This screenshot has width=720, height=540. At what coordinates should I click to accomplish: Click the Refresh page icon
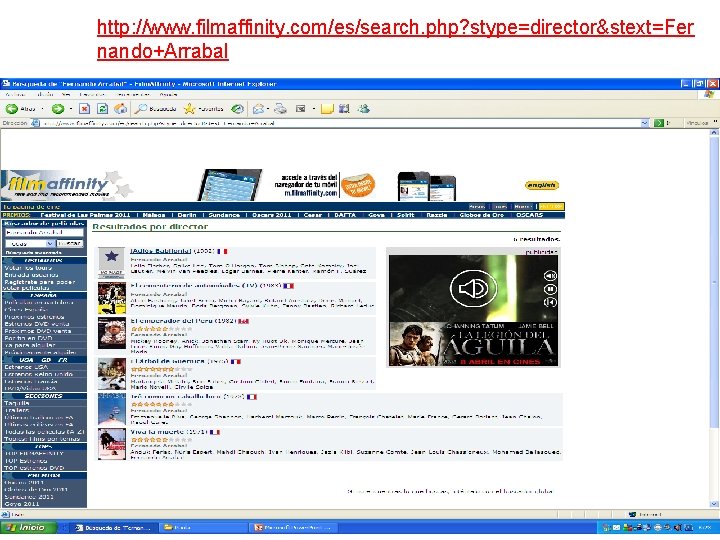(102, 109)
